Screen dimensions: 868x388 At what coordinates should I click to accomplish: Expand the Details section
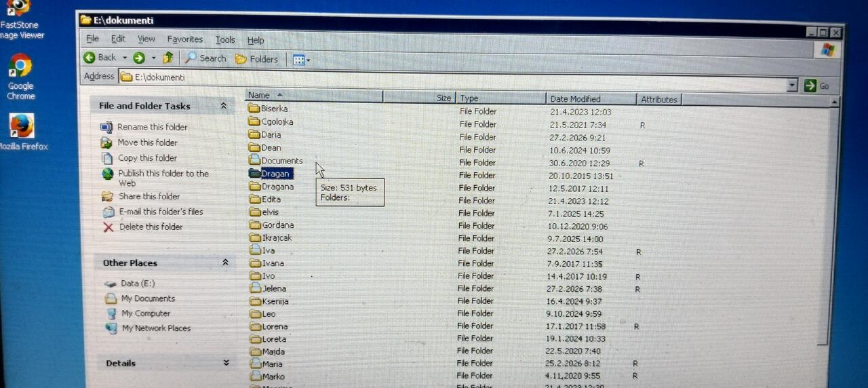click(x=226, y=363)
